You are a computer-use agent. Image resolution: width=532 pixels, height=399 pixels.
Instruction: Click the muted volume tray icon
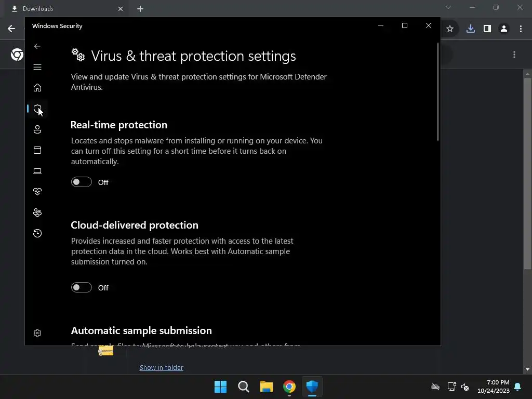click(x=465, y=387)
